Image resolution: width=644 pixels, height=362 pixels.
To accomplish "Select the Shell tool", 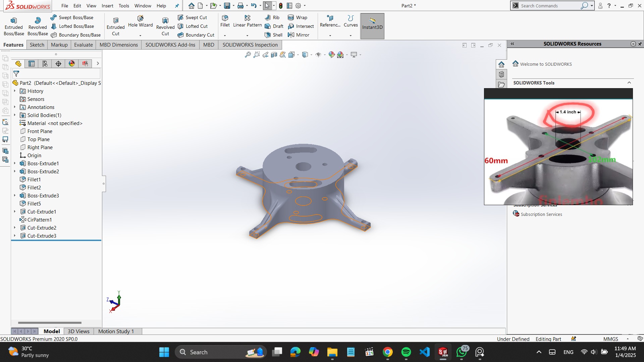I will point(274,35).
